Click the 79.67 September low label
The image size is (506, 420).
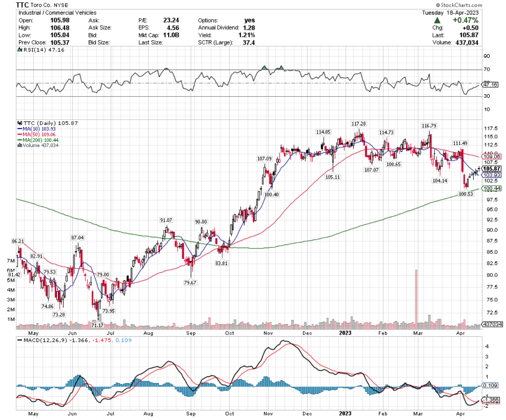point(190,283)
